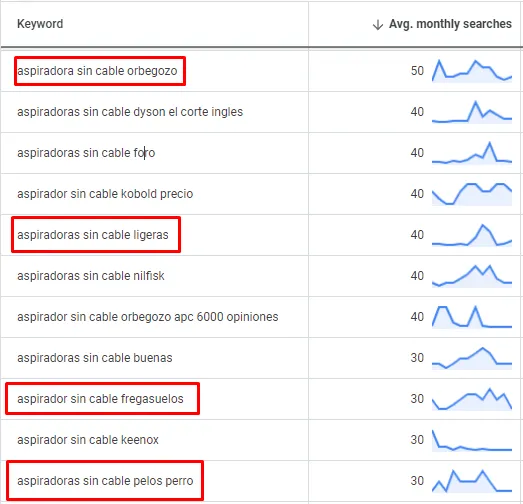
Task: Click the 30 value in fregasuelos row
Action: tap(417, 399)
